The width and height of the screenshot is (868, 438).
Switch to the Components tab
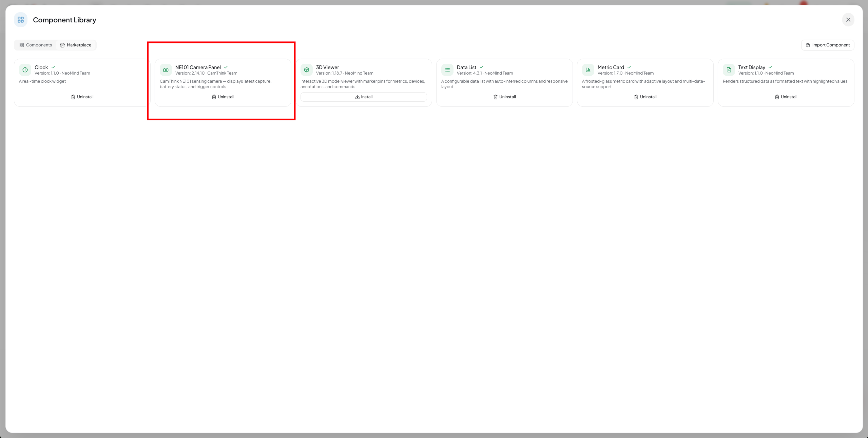(x=36, y=45)
